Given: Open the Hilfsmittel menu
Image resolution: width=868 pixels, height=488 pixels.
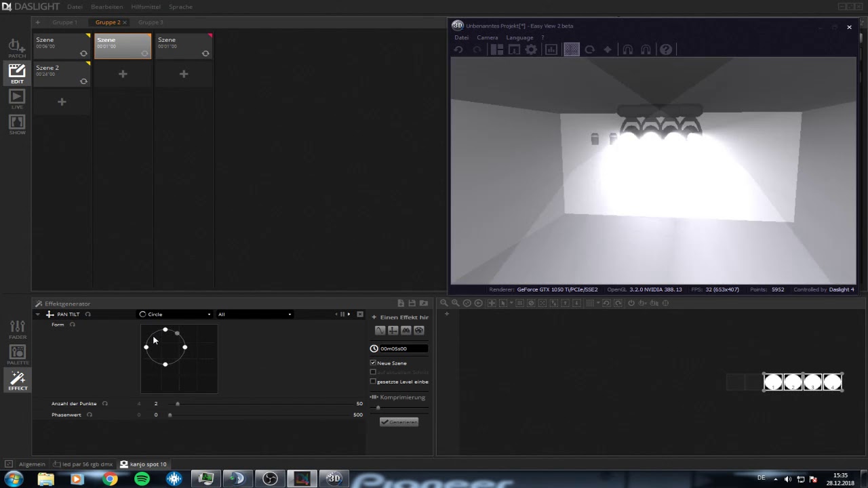Looking at the screenshot, I should (x=146, y=6).
